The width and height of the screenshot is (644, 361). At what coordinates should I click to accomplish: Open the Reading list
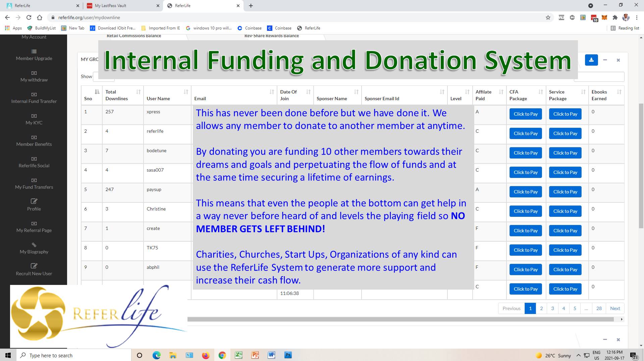625,28
